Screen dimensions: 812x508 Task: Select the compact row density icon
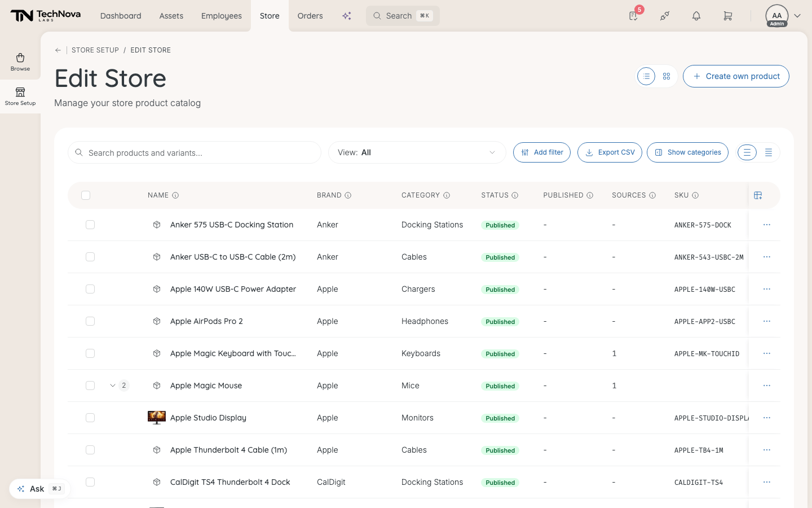click(769, 152)
